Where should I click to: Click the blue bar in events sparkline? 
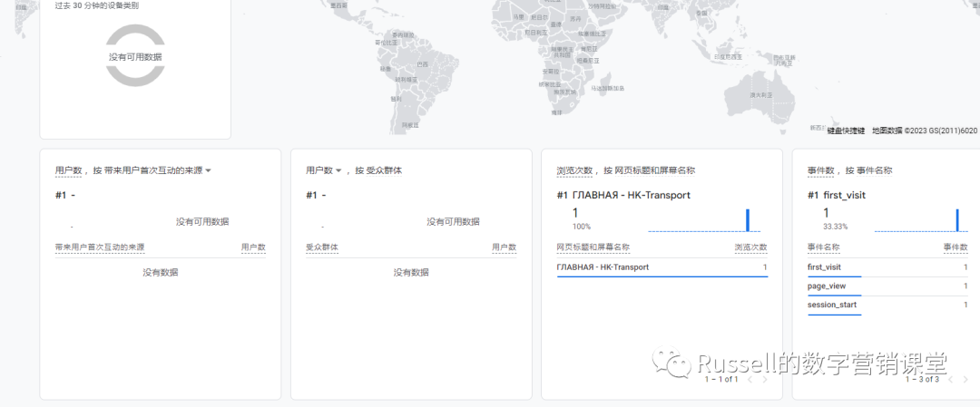pos(957,220)
